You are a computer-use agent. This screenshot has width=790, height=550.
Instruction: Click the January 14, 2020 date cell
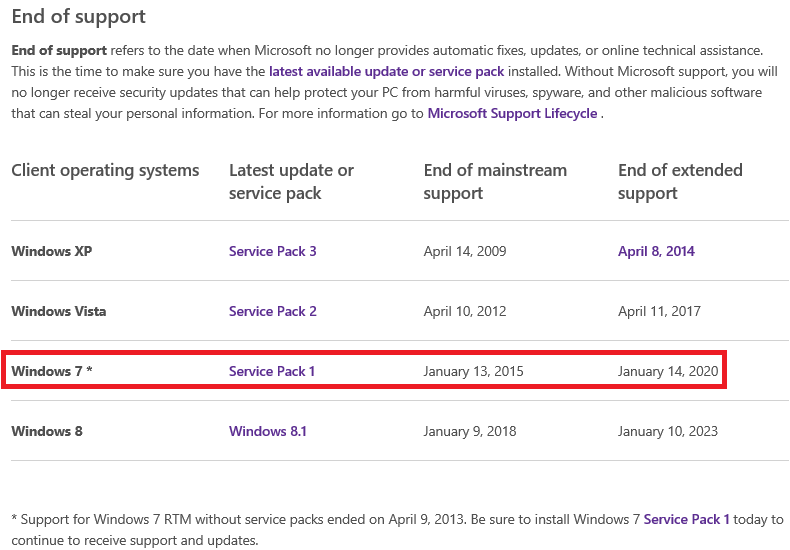tap(668, 371)
